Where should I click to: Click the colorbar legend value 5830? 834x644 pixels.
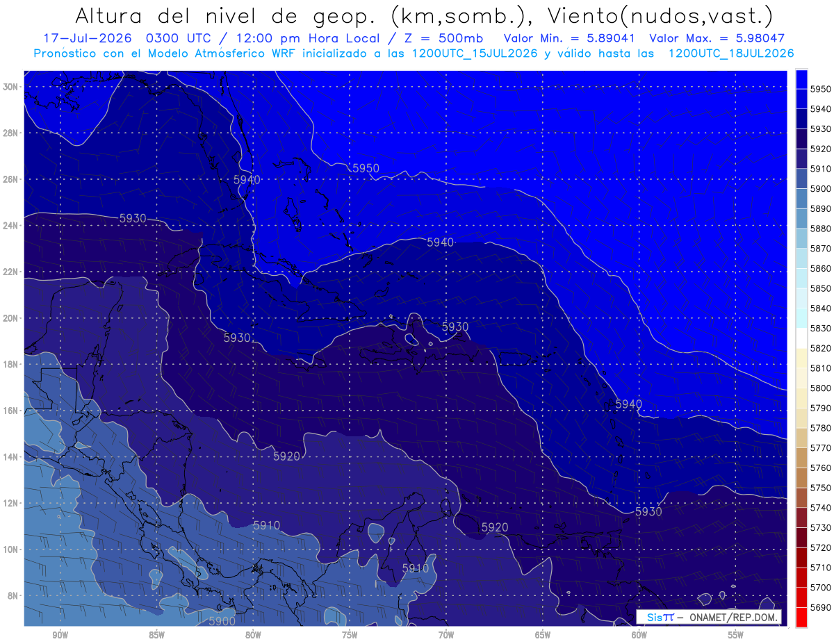pos(820,328)
